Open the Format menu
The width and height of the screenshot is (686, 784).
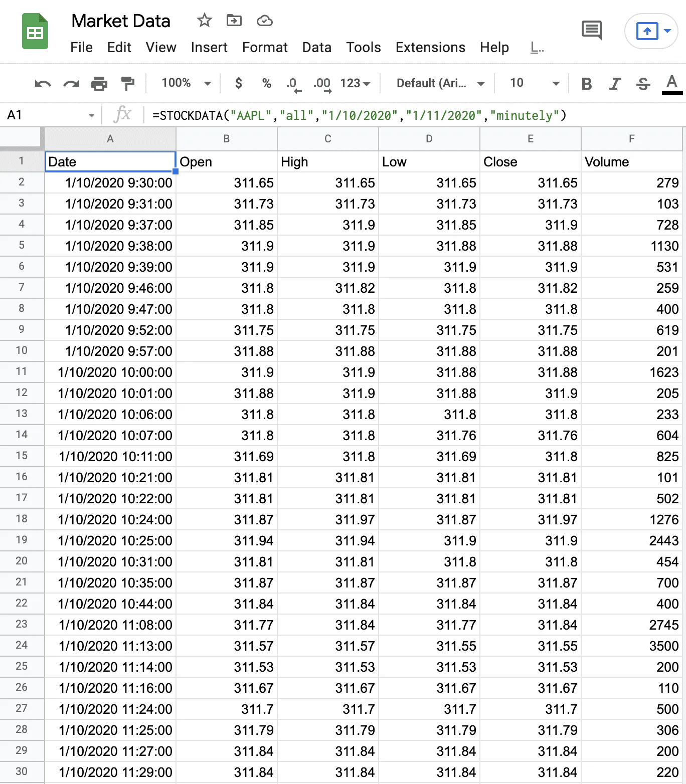[x=265, y=48]
